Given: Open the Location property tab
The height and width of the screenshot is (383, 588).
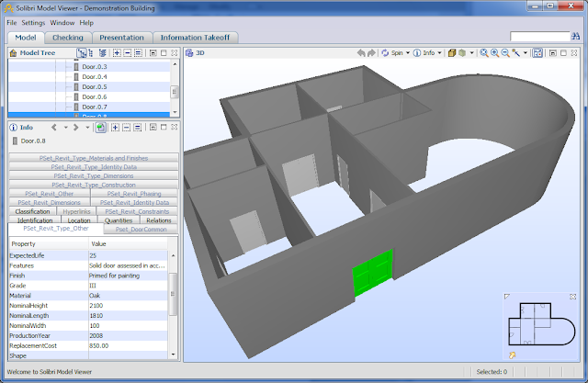Looking at the screenshot, I should point(79,220).
